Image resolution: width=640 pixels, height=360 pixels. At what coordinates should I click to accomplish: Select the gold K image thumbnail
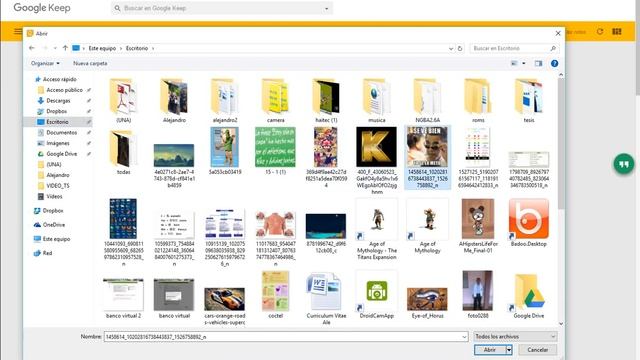tap(377, 147)
